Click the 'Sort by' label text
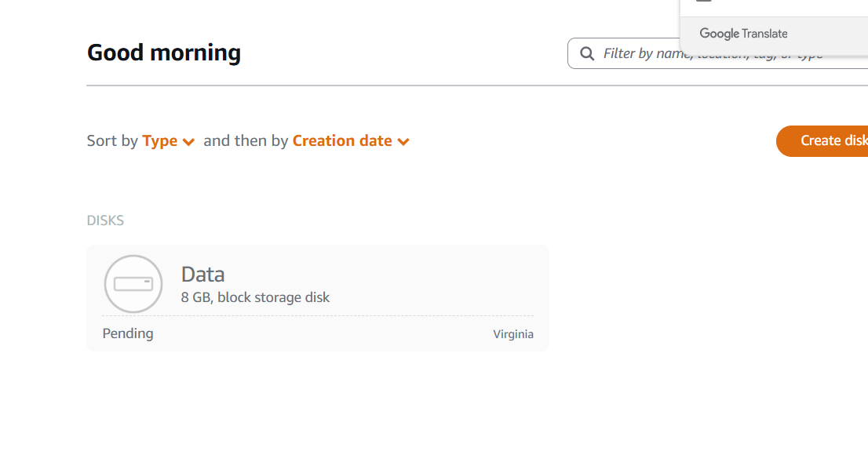The width and height of the screenshot is (868, 455). (x=112, y=141)
